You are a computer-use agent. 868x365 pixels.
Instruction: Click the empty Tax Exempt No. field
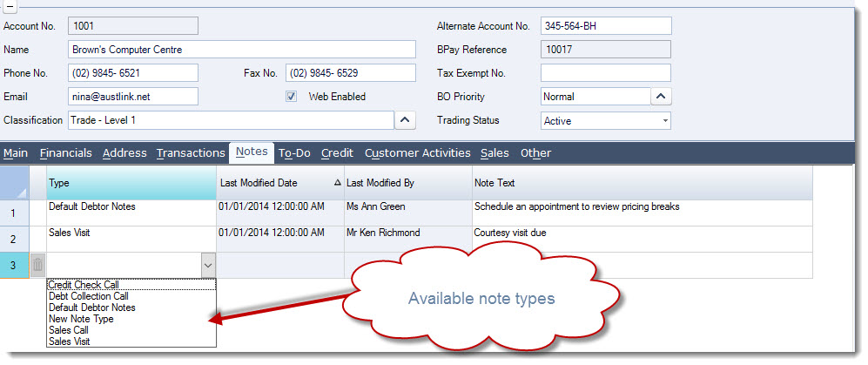pyautogui.click(x=606, y=72)
